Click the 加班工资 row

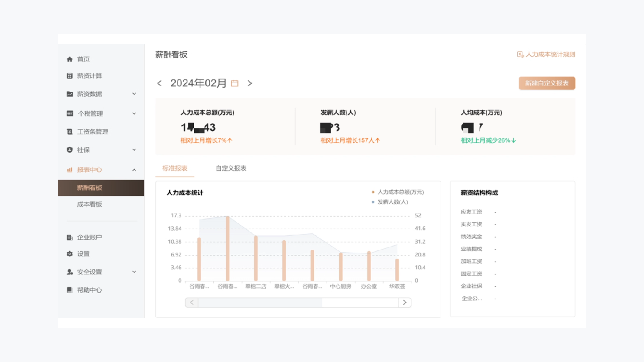click(x=479, y=261)
